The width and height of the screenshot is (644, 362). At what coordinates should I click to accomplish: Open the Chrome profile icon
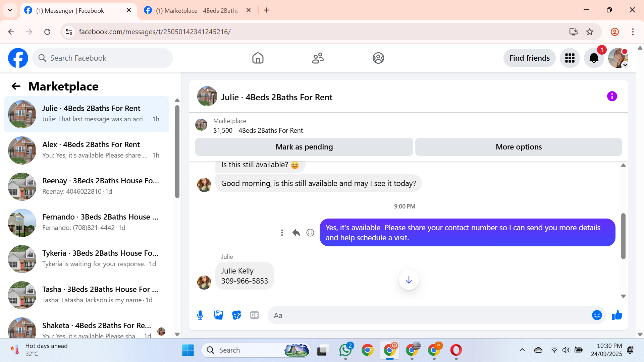(615, 32)
